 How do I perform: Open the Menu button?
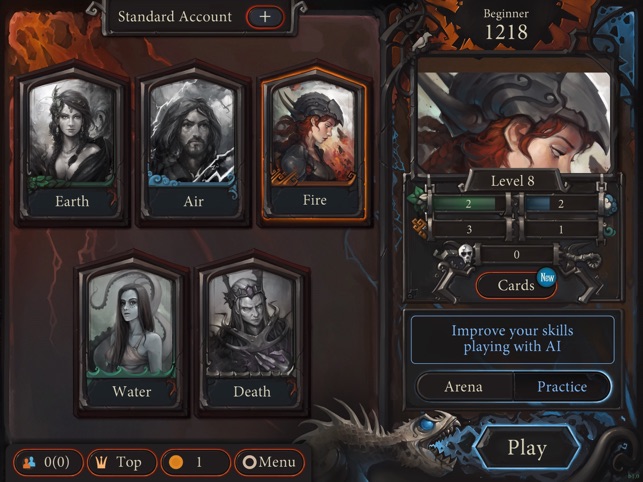click(x=269, y=463)
